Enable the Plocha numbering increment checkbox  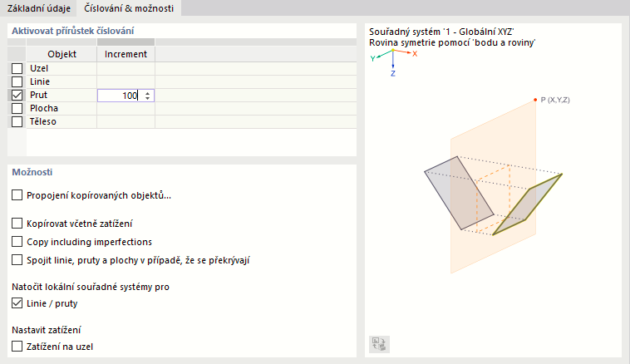click(17, 109)
